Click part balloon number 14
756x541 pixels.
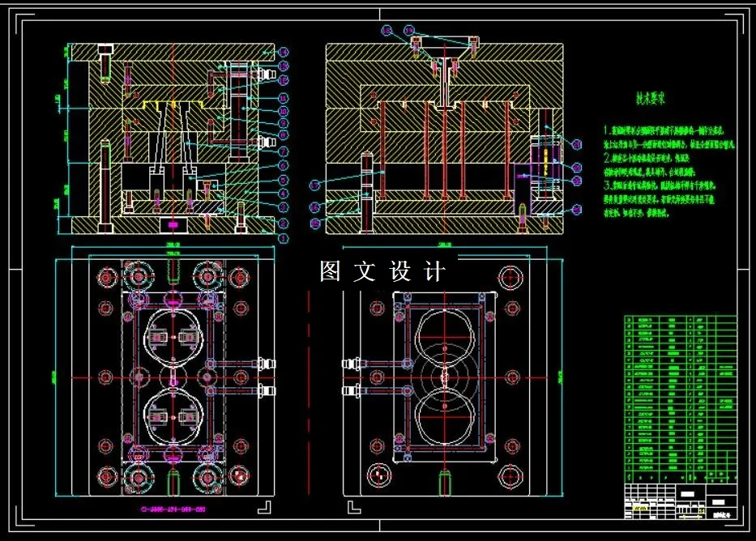pyautogui.click(x=284, y=53)
